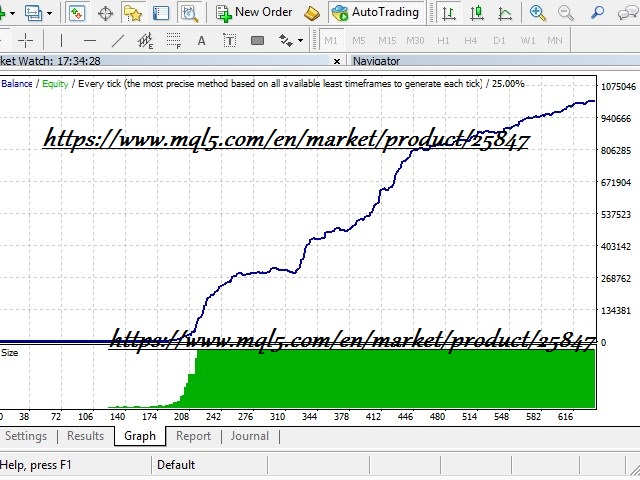
Task: Click the Balance legend label
Action: coord(17,84)
